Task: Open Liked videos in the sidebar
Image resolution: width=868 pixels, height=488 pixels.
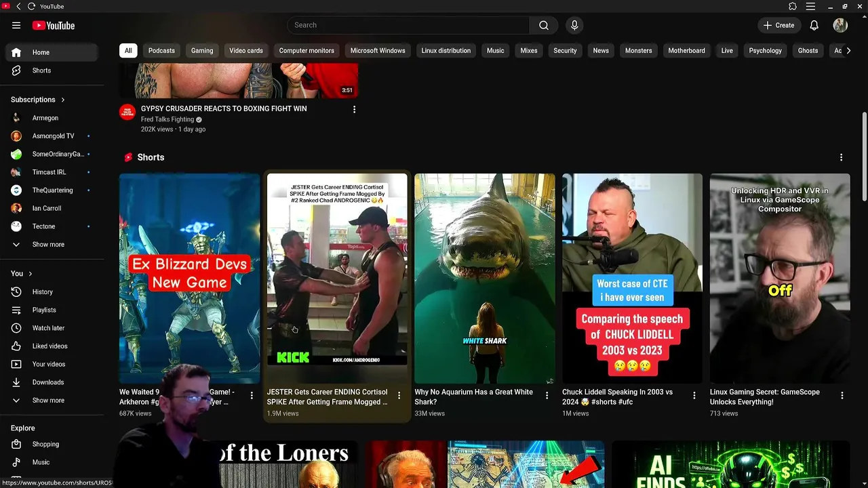Action: click(x=52, y=346)
